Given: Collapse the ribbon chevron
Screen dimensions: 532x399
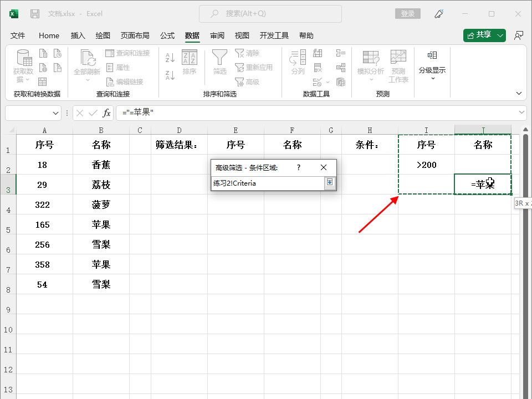Looking at the screenshot, I should [519, 93].
